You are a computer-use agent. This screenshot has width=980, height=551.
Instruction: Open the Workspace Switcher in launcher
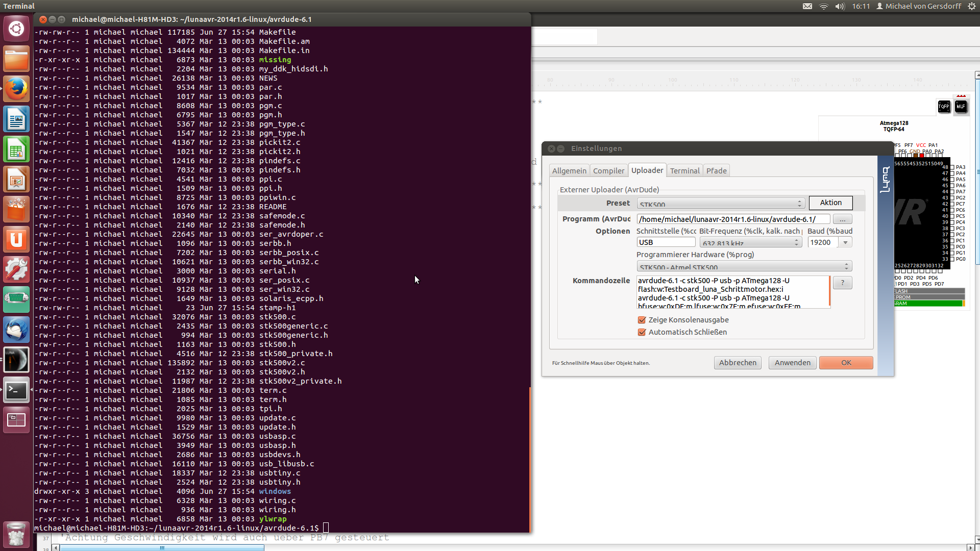pyautogui.click(x=16, y=420)
